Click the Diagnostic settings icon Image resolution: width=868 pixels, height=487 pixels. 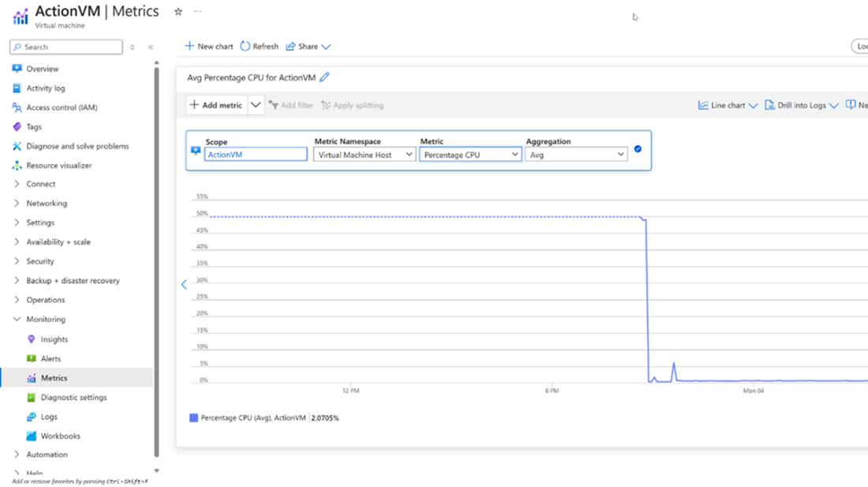tap(31, 397)
